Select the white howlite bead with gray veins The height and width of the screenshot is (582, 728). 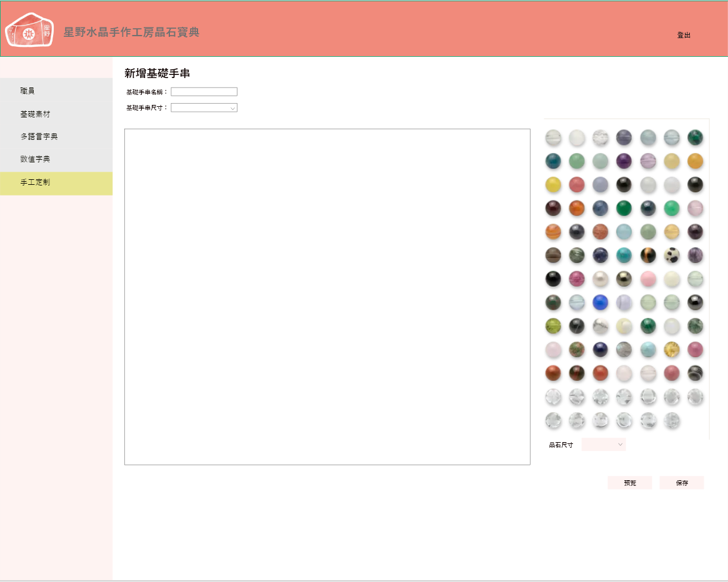tap(601, 326)
